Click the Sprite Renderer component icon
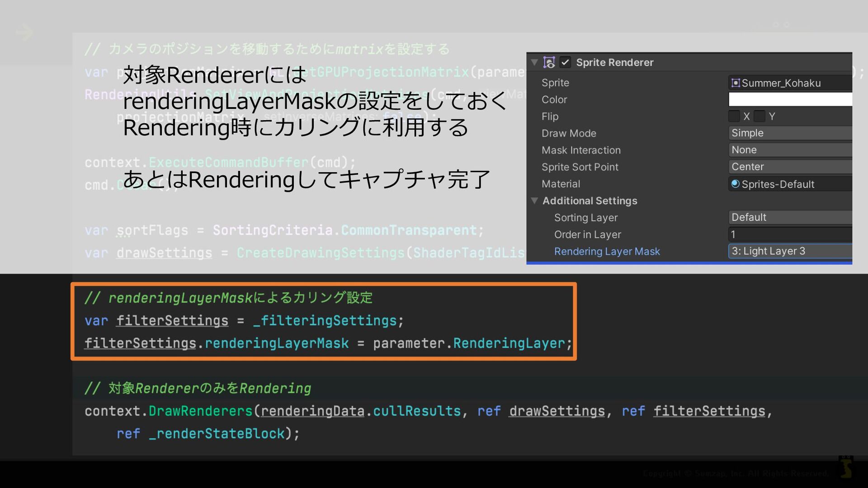Image resolution: width=868 pixels, height=488 pixels. [x=549, y=62]
